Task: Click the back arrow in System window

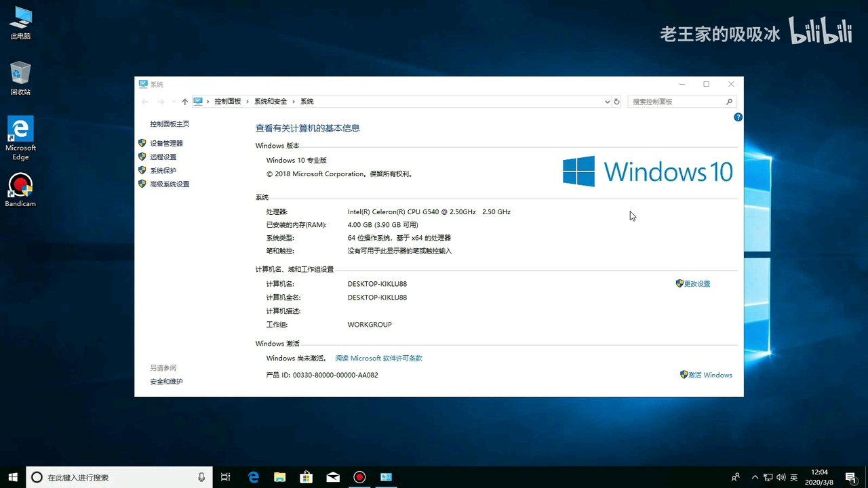Action: tap(144, 102)
